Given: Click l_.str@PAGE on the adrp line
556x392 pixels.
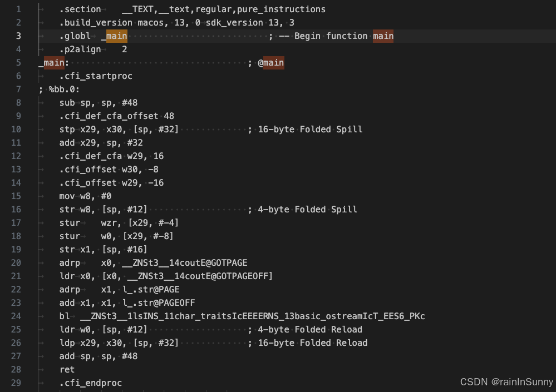Looking at the screenshot, I should point(151,289).
